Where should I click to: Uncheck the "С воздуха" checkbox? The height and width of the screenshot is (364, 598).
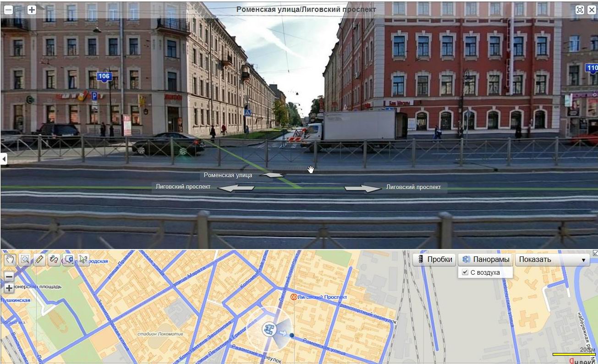[466, 272]
